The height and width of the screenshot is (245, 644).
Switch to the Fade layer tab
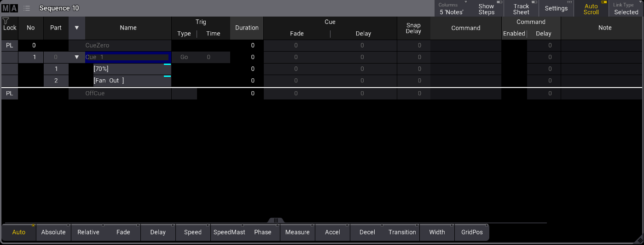[x=123, y=232]
